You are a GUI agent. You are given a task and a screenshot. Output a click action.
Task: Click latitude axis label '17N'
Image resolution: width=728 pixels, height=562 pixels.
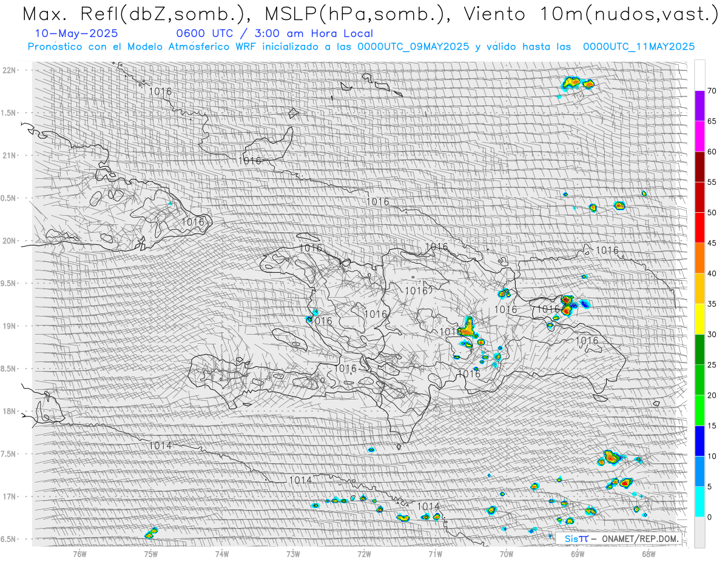(x=10, y=497)
